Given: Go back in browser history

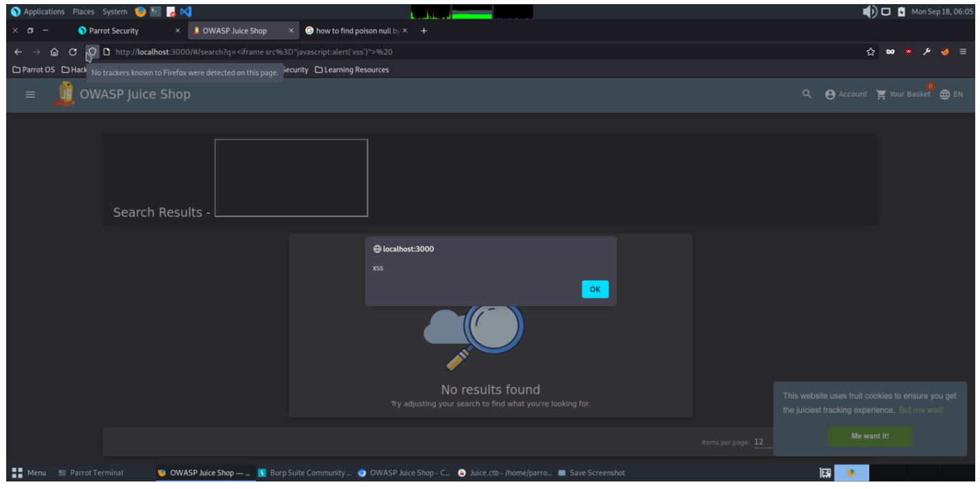Looking at the screenshot, I should pos(18,51).
